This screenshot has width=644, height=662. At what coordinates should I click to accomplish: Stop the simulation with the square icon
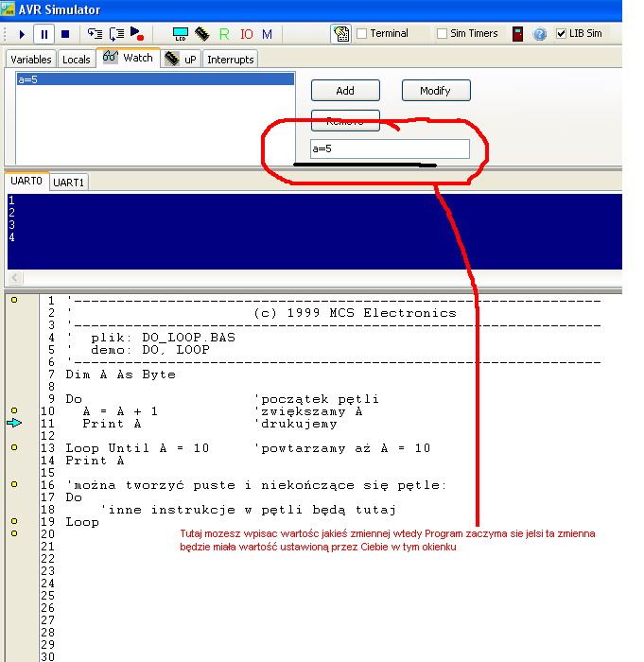pos(65,34)
